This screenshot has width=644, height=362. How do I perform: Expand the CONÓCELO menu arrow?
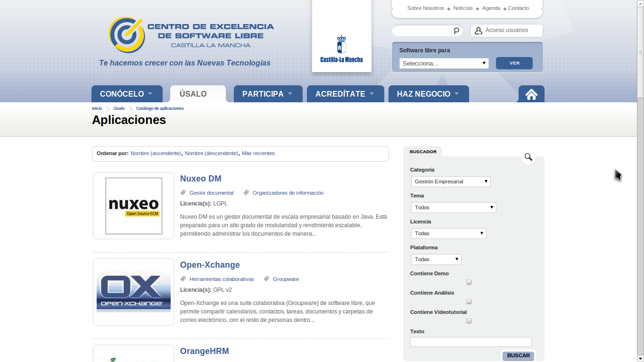150,94
